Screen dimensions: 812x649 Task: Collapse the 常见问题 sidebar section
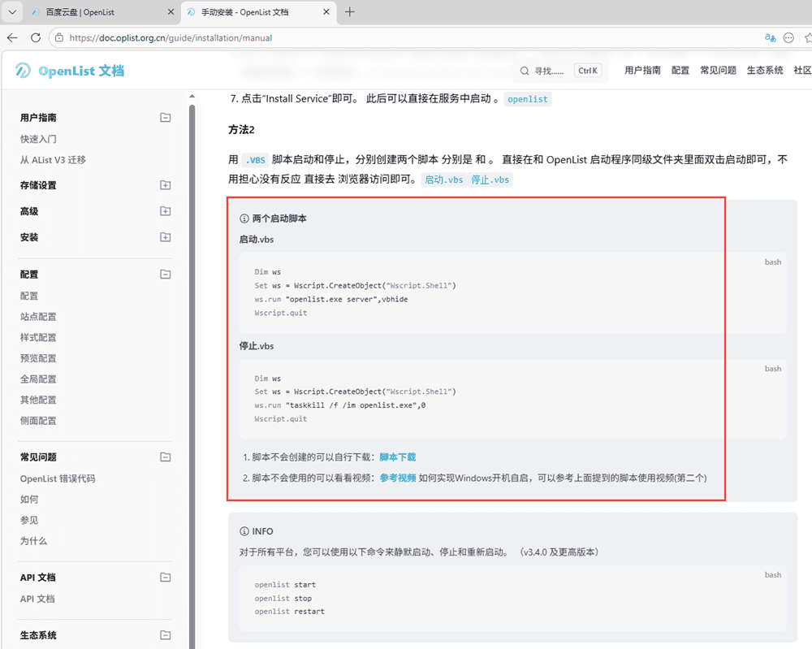(x=166, y=457)
